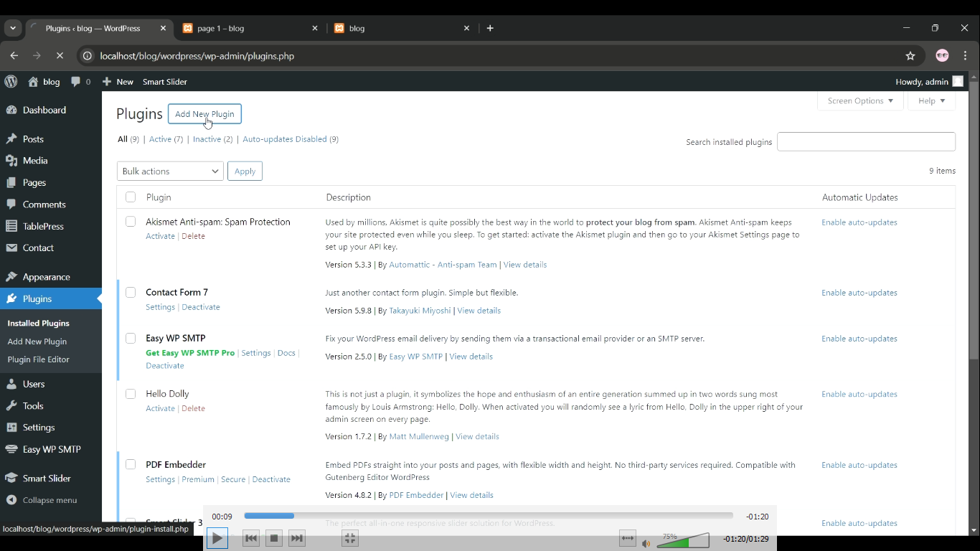Toggle select-all plugins checkbox
980x551 pixels.
(131, 197)
